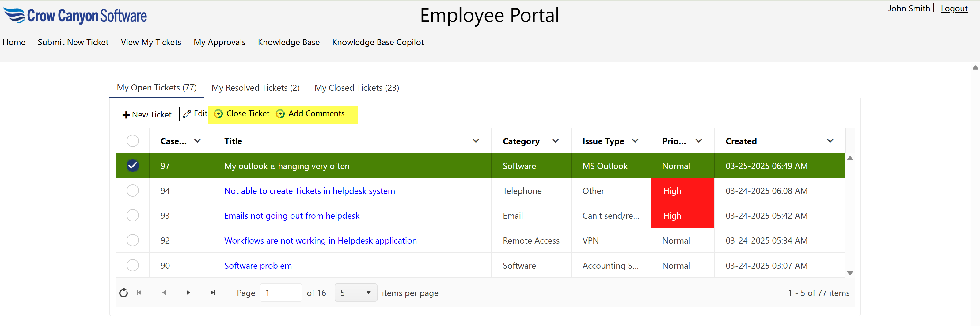Click the Crow Canyon Software logo

pos(75,15)
